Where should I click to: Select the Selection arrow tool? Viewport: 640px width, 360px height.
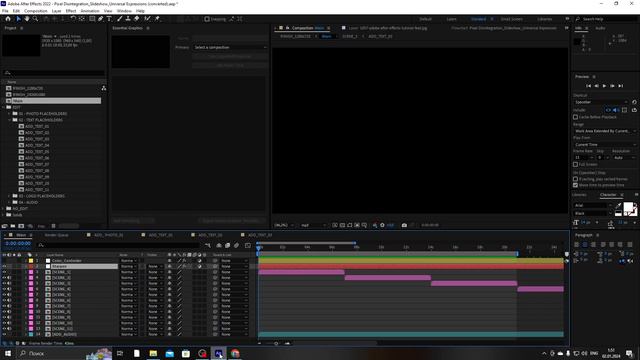point(18,19)
